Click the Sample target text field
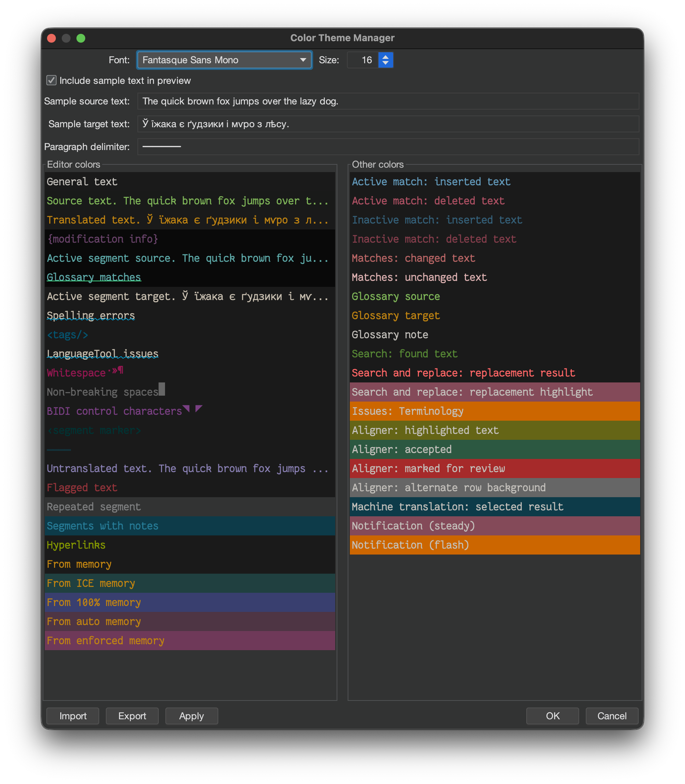Screen dimensions: 685x784 tap(388, 124)
